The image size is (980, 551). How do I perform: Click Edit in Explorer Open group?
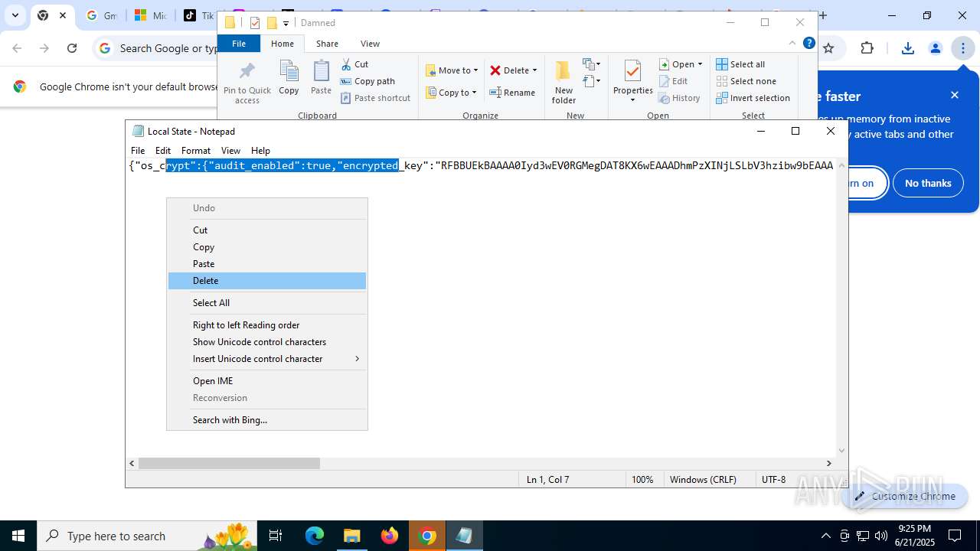(x=674, y=81)
